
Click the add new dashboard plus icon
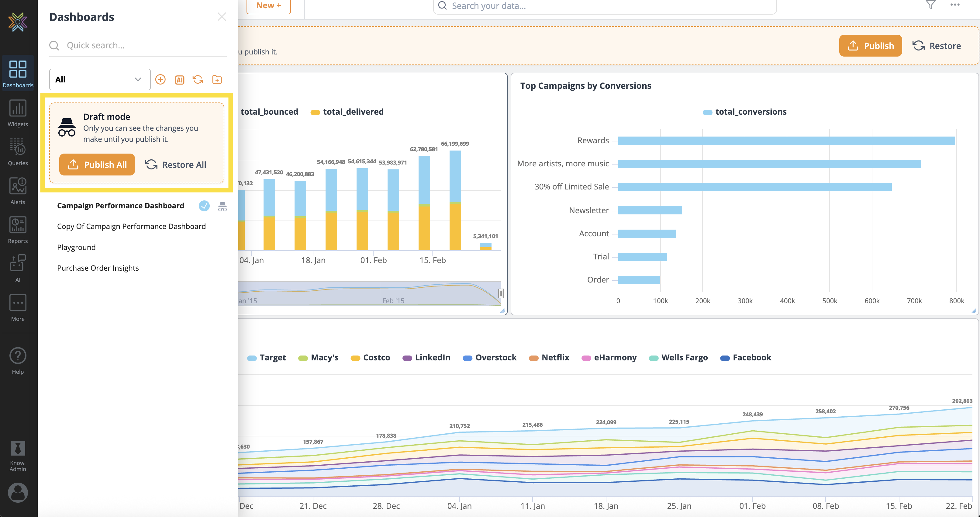[x=160, y=79]
